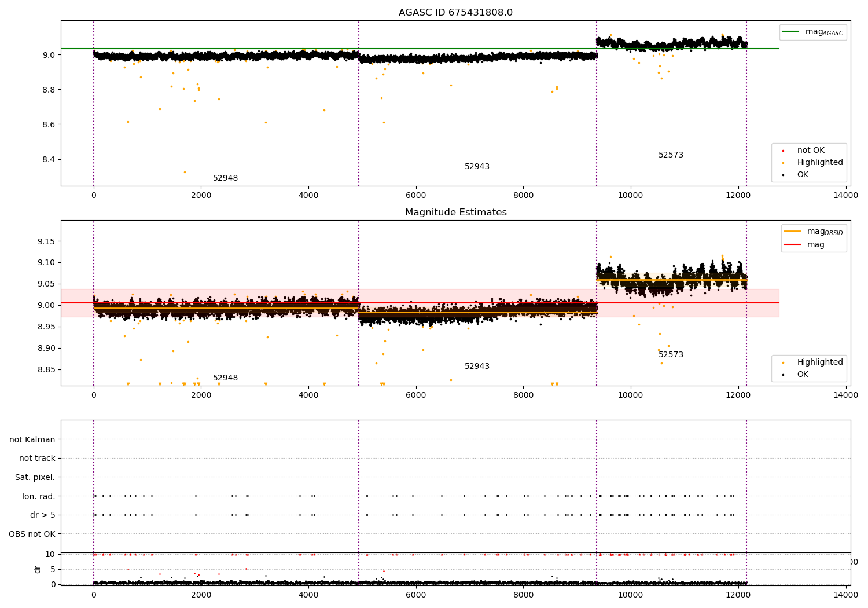
Task: Click the 8.95 y-tick on middle plot
Action: [x=46, y=327]
